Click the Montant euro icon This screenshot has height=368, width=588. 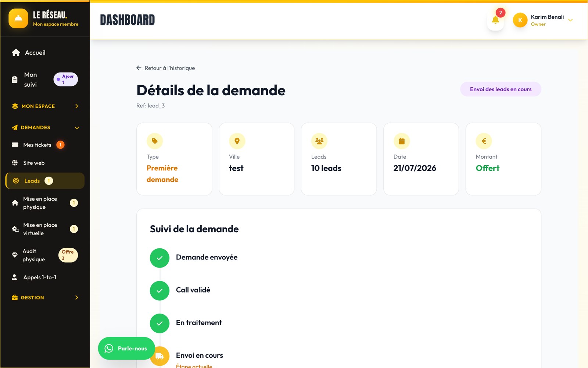[484, 141]
